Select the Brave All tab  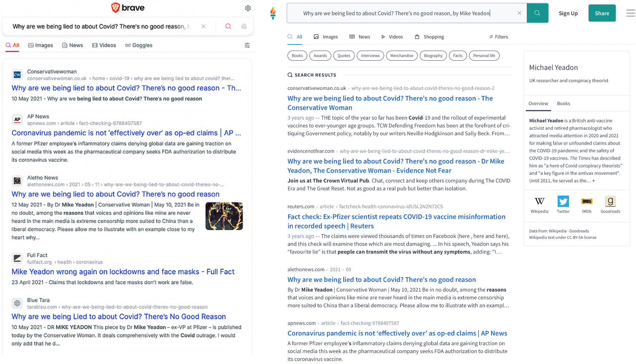(x=13, y=45)
